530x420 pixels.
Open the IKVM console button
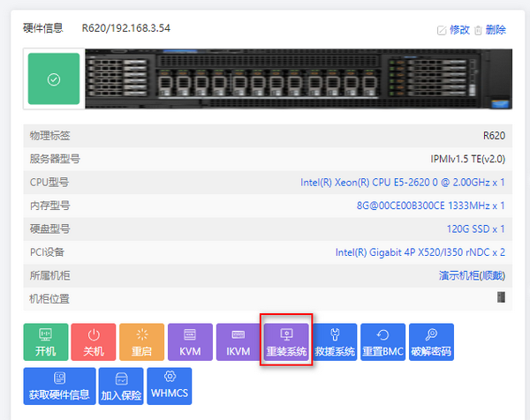(238, 342)
